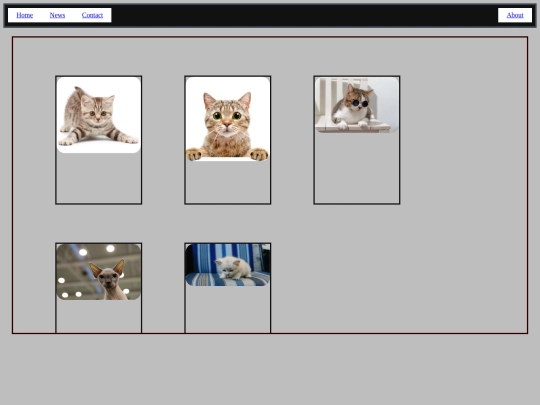
Task: Select the white kitten on striped chair photo
Action: (228, 265)
